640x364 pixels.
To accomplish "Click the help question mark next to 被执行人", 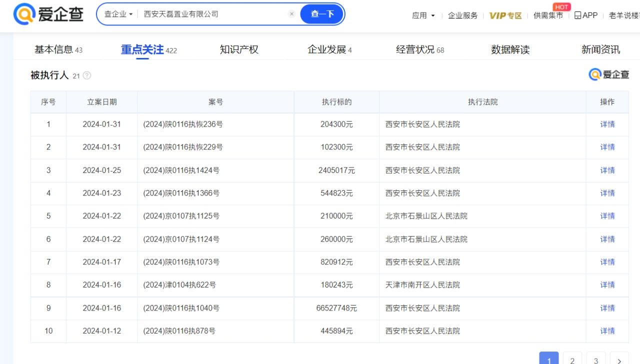I will (x=87, y=75).
